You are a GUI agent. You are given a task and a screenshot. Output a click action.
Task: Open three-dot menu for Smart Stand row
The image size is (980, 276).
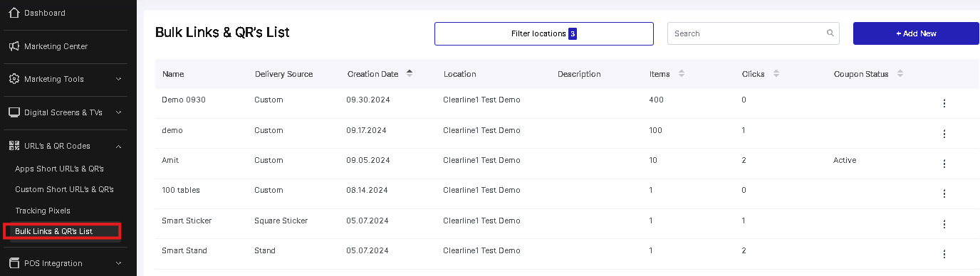point(944,254)
